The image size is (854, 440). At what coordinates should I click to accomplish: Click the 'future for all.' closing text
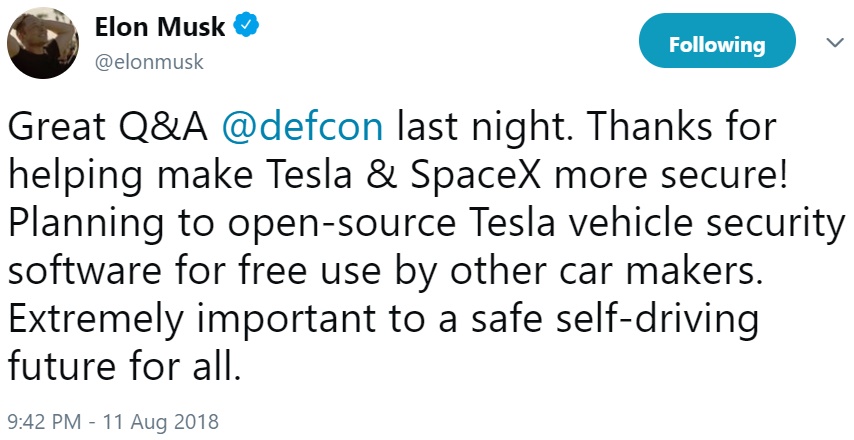pyautogui.click(x=124, y=364)
